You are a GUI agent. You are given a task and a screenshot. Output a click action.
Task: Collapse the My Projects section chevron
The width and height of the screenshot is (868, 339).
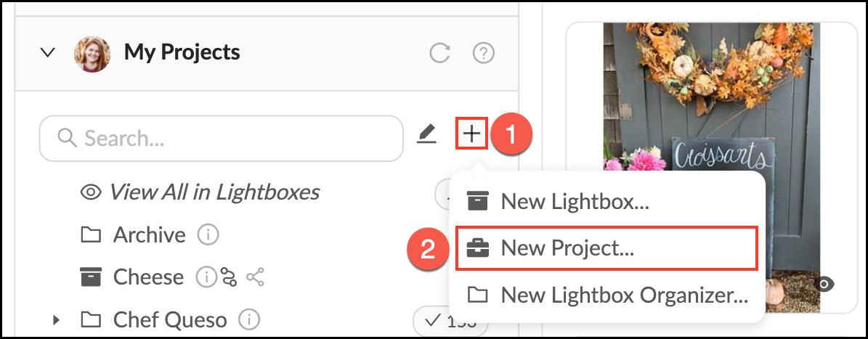tap(48, 52)
